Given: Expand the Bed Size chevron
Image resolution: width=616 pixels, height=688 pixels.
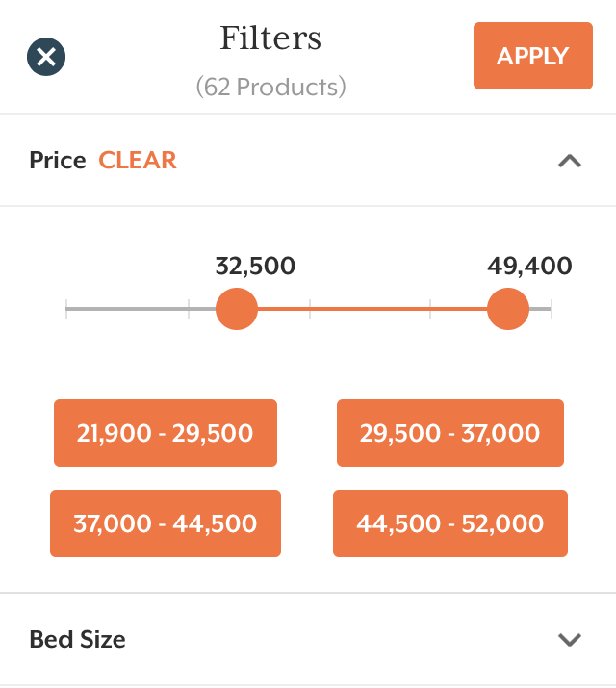Looking at the screenshot, I should tap(570, 639).
